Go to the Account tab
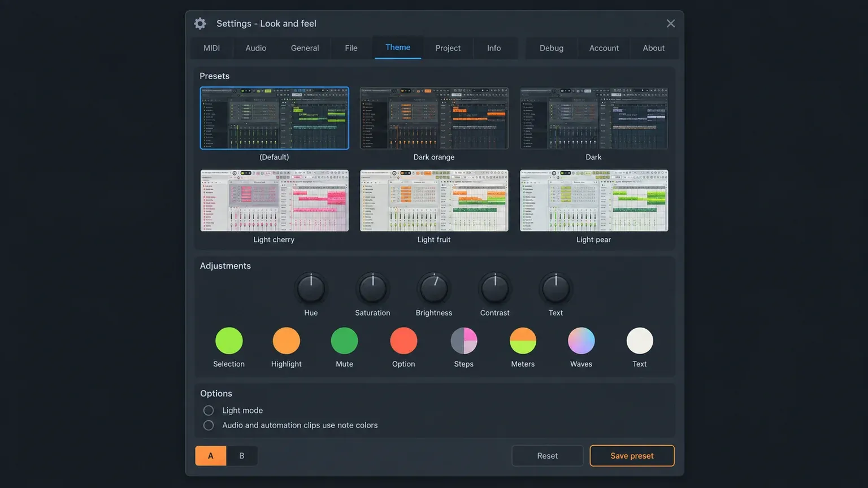Image resolution: width=868 pixels, height=488 pixels. click(x=604, y=48)
